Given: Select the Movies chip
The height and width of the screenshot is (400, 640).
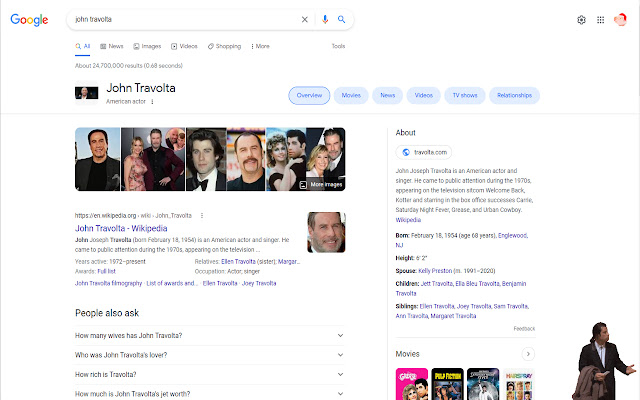Looking at the screenshot, I should (351, 96).
